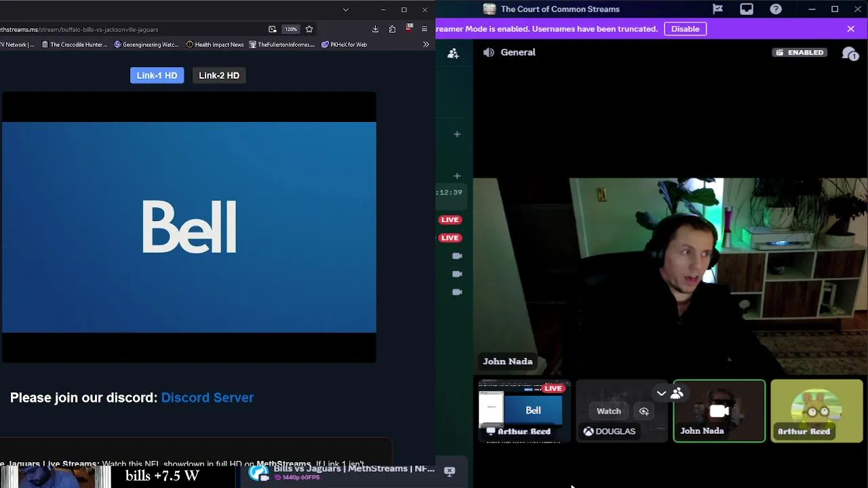Open the Arthur Reed live Bell stream thumbnail
Screen dimensions: 868x488
[x=525, y=411]
